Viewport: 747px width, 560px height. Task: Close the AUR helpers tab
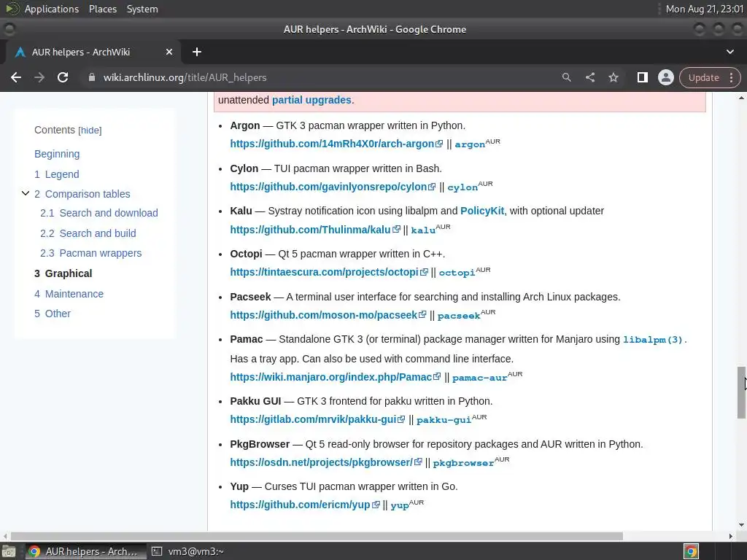point(169,52)
